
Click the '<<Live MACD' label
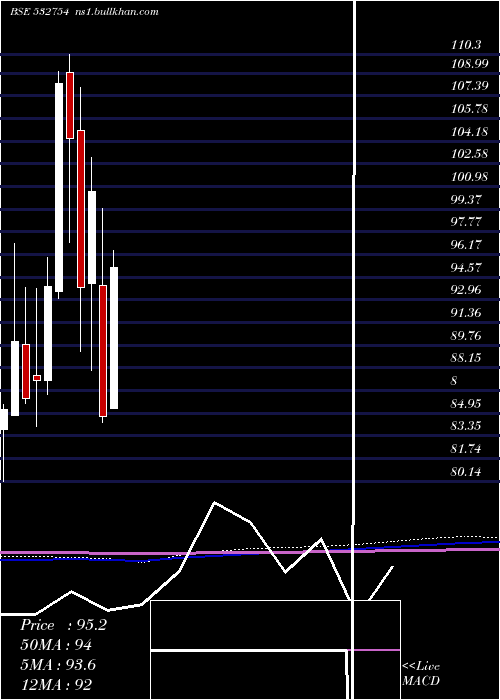(x=421, y=674)
